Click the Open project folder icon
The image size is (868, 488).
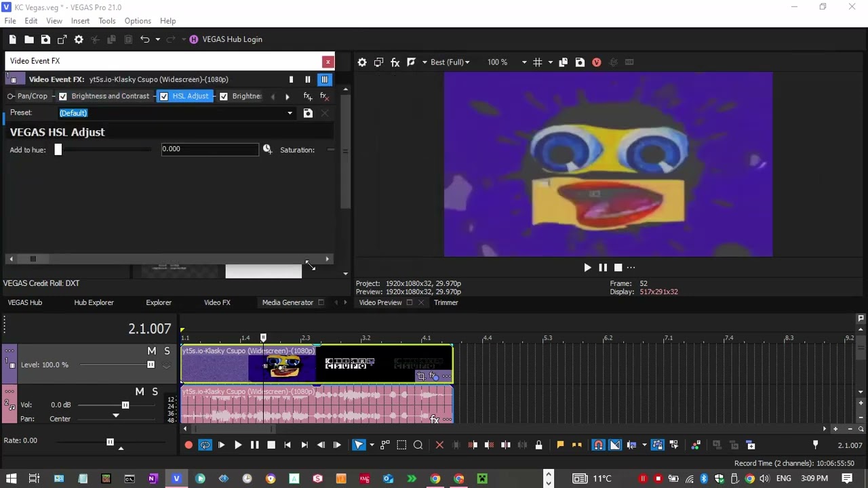point(29,39)
